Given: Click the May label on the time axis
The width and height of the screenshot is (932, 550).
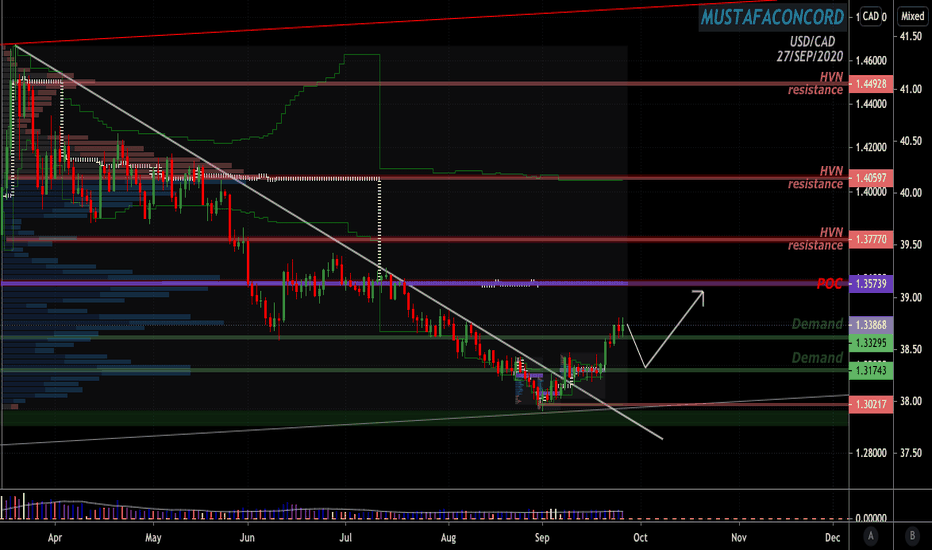Looking at the screenshot, I should coord(153,538).
